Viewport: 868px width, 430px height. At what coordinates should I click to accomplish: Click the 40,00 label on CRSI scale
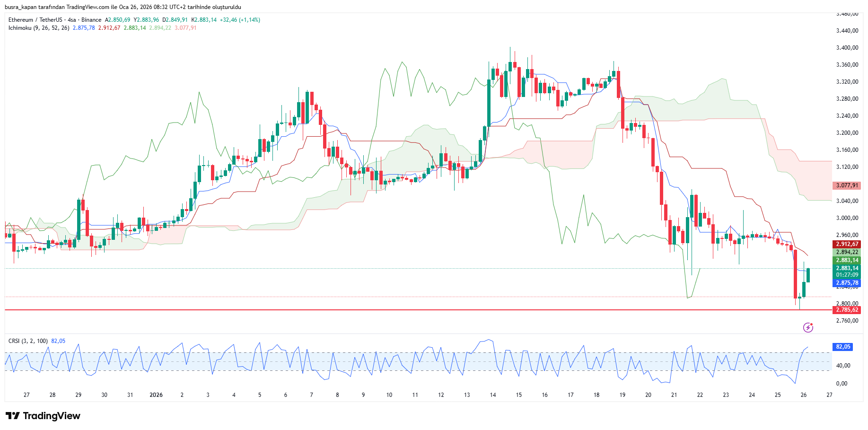pyautogui.click(x=843, y=366)
